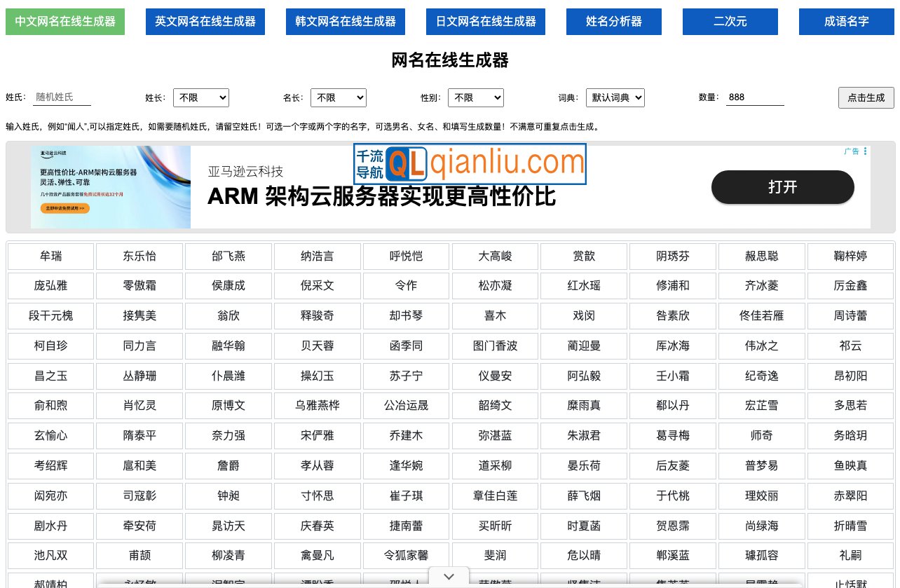Open the 日文网名在线生成器 generator
The width and height of the screenshot is (900, 588).
tap(486, 22)
